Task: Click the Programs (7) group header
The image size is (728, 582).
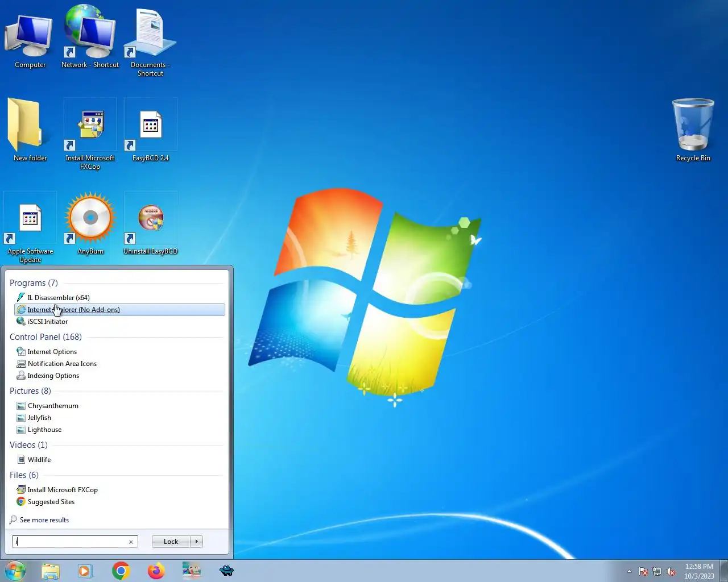Action: [34, 283]
